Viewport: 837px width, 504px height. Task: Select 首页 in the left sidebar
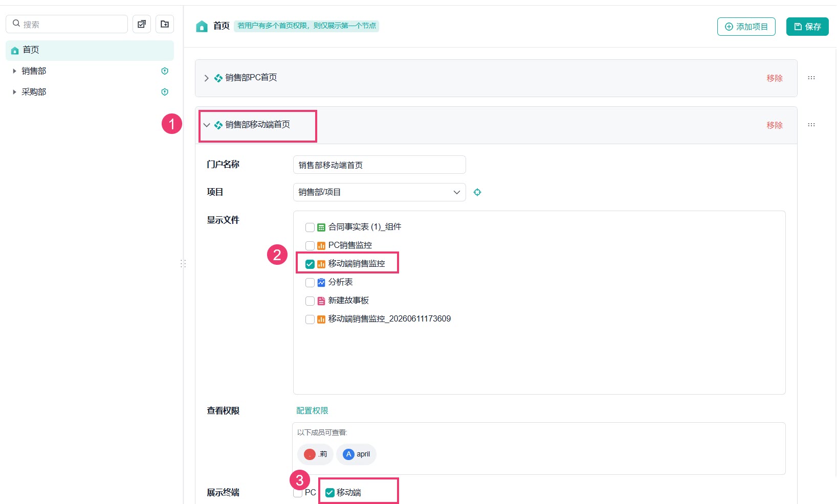click(90, 50)
